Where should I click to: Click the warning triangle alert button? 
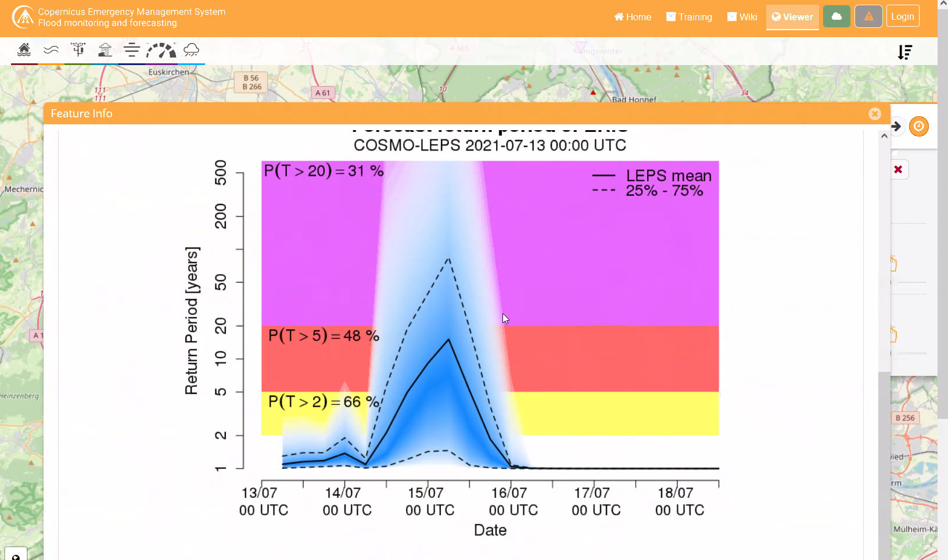point(868,17)
